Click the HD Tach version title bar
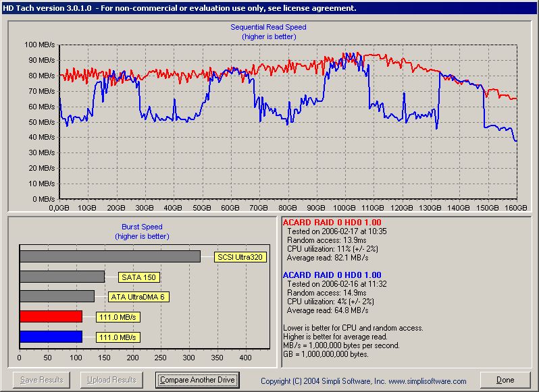Screen dimensions: 539x392 [179, 7]
